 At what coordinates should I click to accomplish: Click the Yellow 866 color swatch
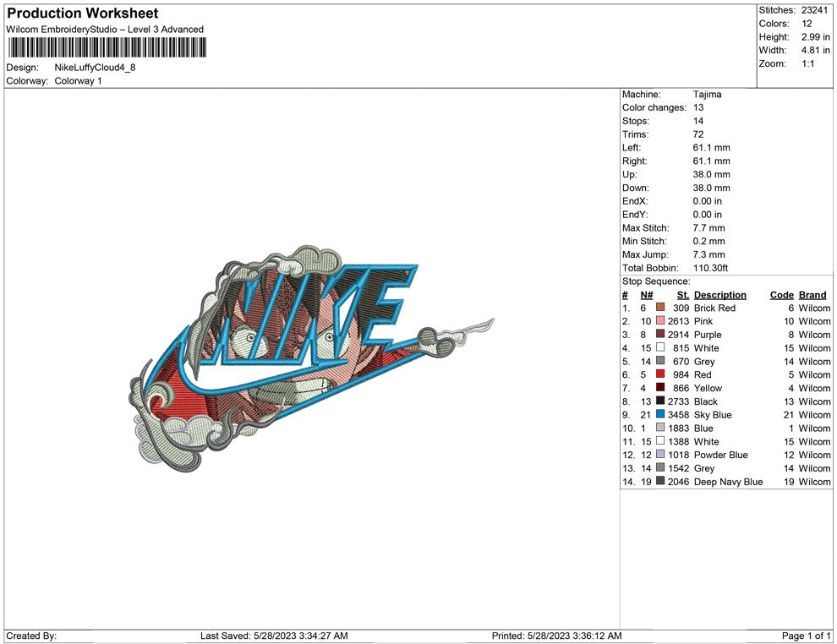[x=660, y=387]
